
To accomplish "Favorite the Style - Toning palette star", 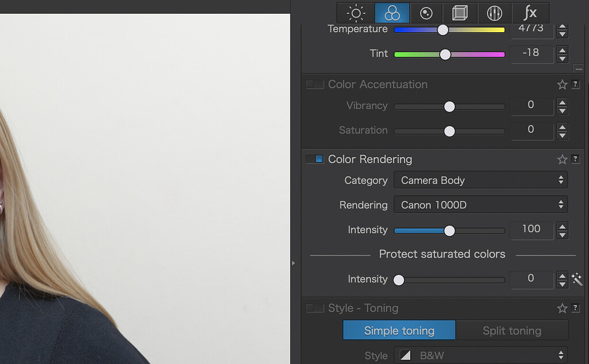I will click(562, 308).
